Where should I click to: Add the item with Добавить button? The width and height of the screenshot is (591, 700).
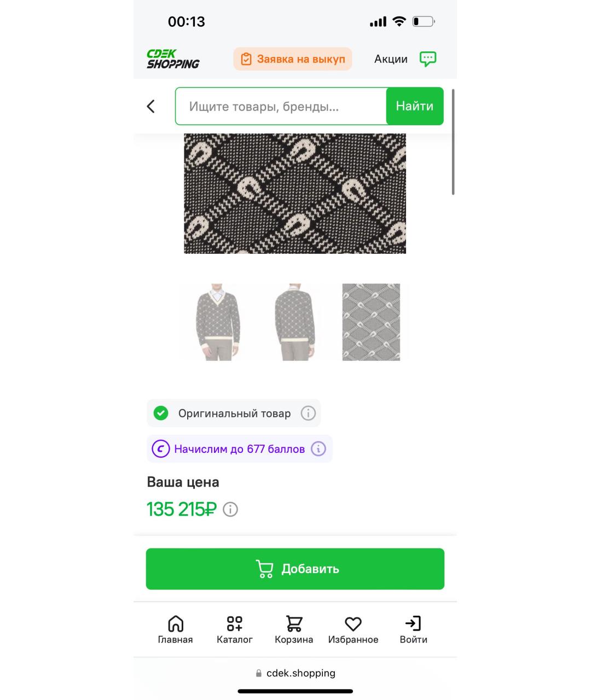coord(295,569)
